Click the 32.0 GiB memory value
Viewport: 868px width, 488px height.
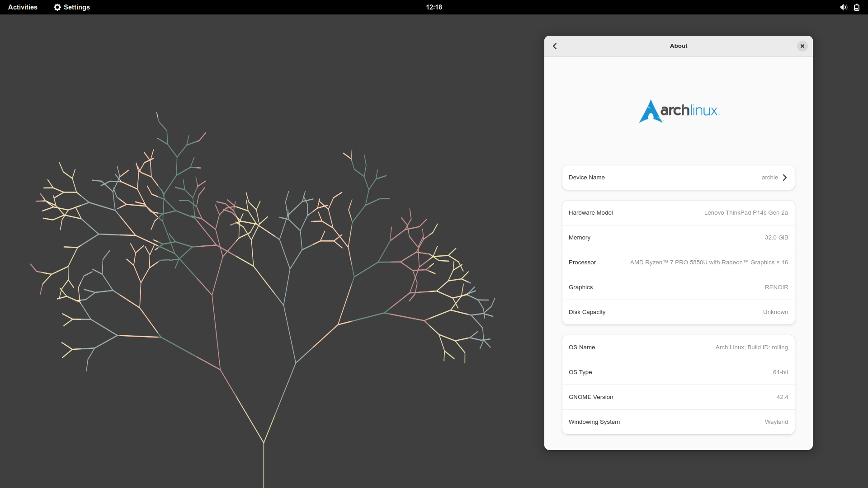776,238
